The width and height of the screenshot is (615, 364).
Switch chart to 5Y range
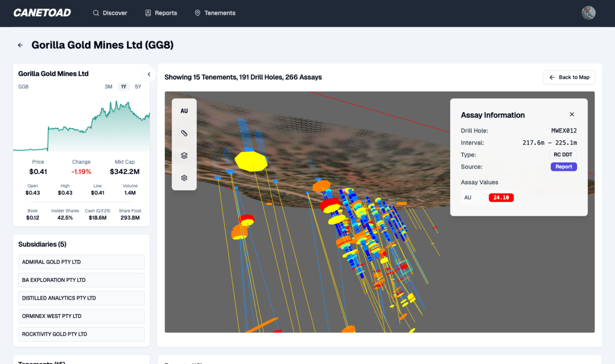[138, 87]
